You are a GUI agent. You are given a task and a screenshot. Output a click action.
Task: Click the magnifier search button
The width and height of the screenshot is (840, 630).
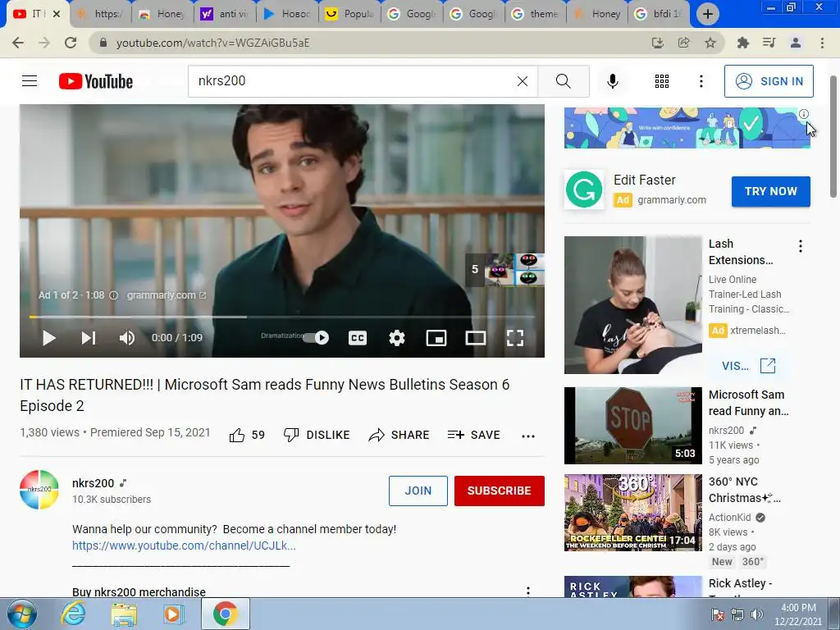tap(563, 81)
